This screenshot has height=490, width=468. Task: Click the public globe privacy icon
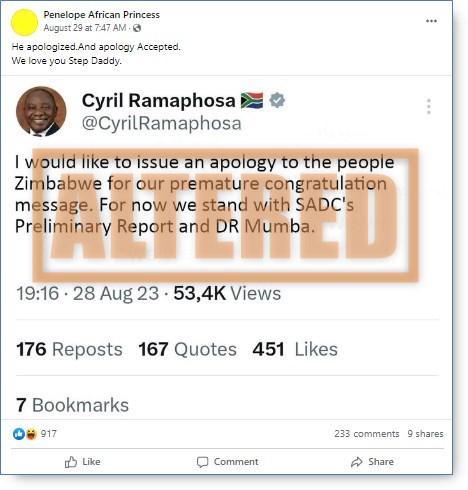[x=137, y=28]
